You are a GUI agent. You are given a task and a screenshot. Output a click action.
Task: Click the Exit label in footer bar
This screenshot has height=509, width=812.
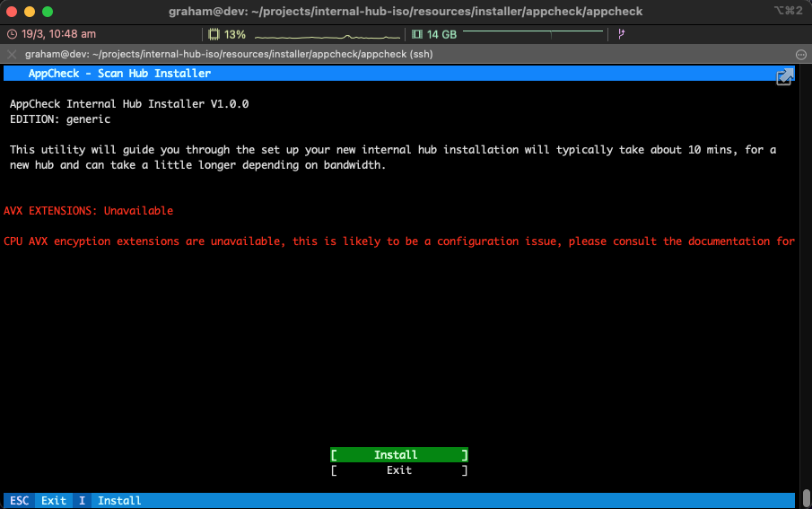pos(54,500)
